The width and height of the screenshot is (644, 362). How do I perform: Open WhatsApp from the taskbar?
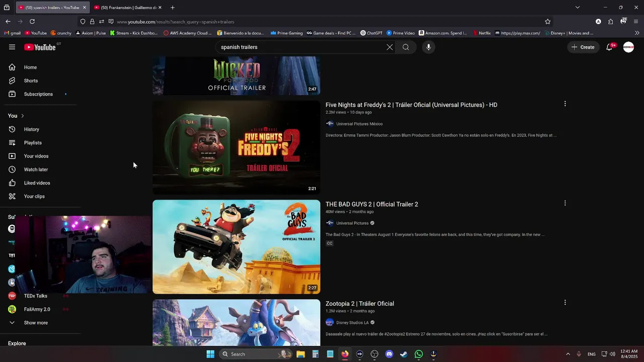(419, 354)
